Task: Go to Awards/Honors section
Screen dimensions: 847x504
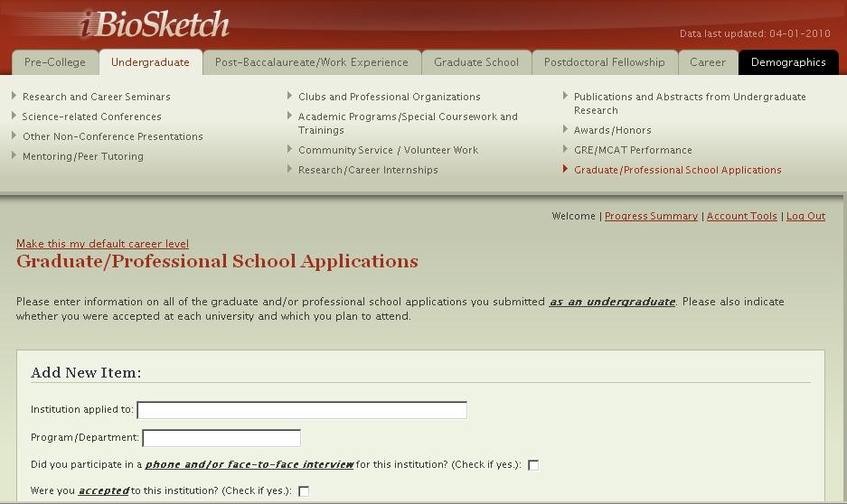Action: pyautogui.click(x=612, y=130)
